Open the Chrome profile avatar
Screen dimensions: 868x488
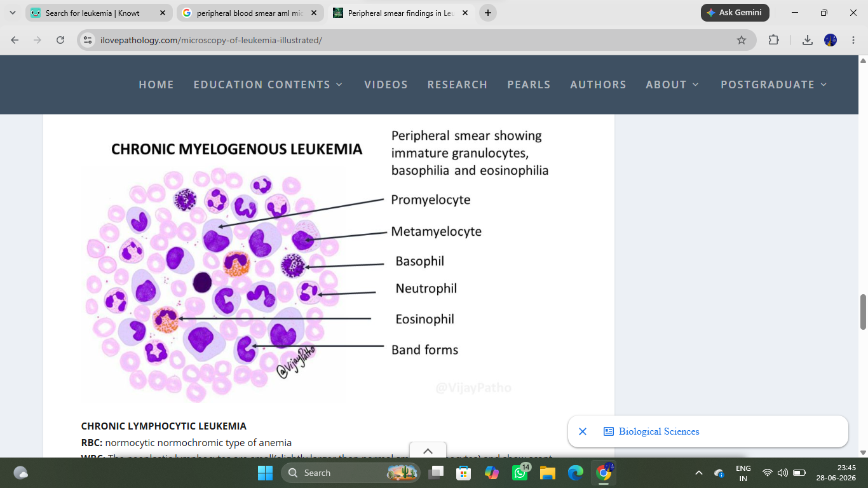(x=831, y=40)
